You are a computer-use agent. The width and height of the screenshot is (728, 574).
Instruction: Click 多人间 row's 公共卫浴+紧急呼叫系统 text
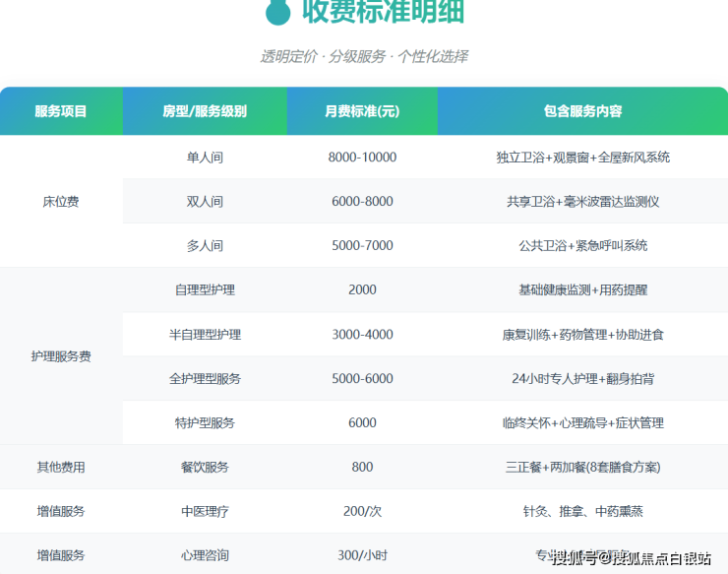tap(582, 246)
